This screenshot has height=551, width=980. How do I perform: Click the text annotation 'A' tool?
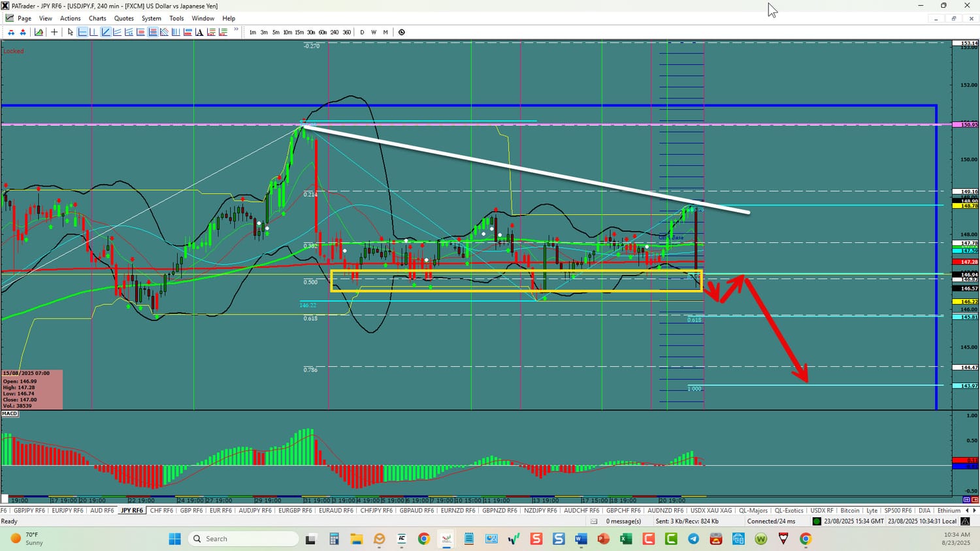(x=199, y=32)
